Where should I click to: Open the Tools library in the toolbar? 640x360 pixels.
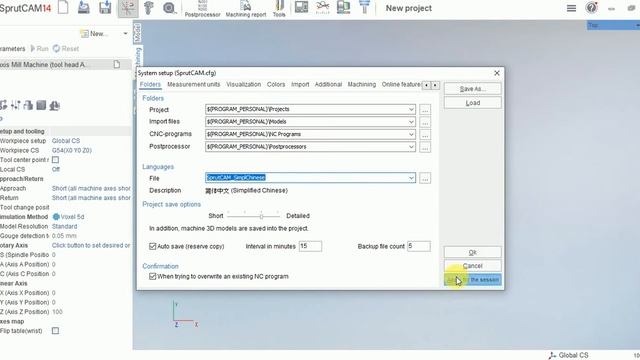[x=279, y=9]
